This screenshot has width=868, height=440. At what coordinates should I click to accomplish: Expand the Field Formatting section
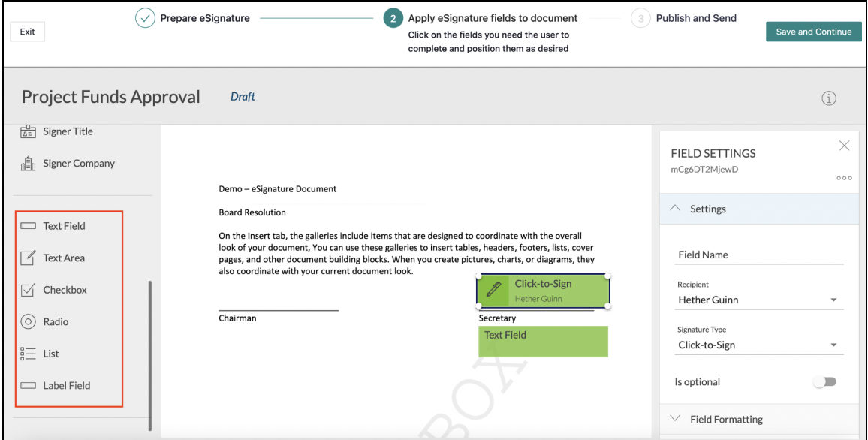pyautogui.click(x=759, y=419)
